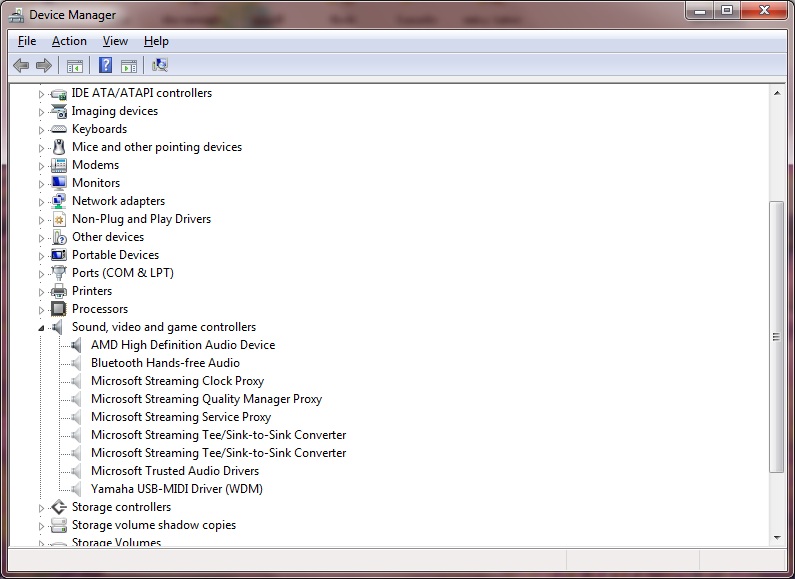Click the scrollbar down arrow
This screenshot has width=795, height=579.
click(x=777, y=538)
